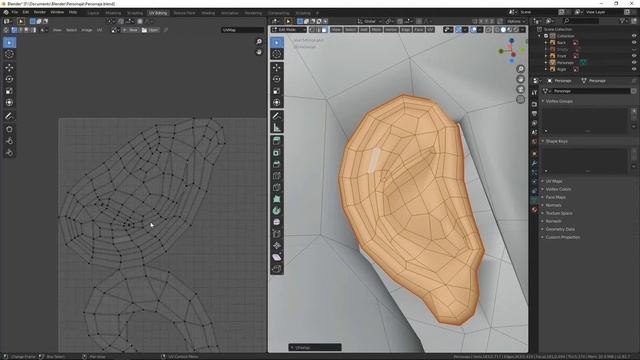Switch to the Layout workspace tab

[93, 13]
